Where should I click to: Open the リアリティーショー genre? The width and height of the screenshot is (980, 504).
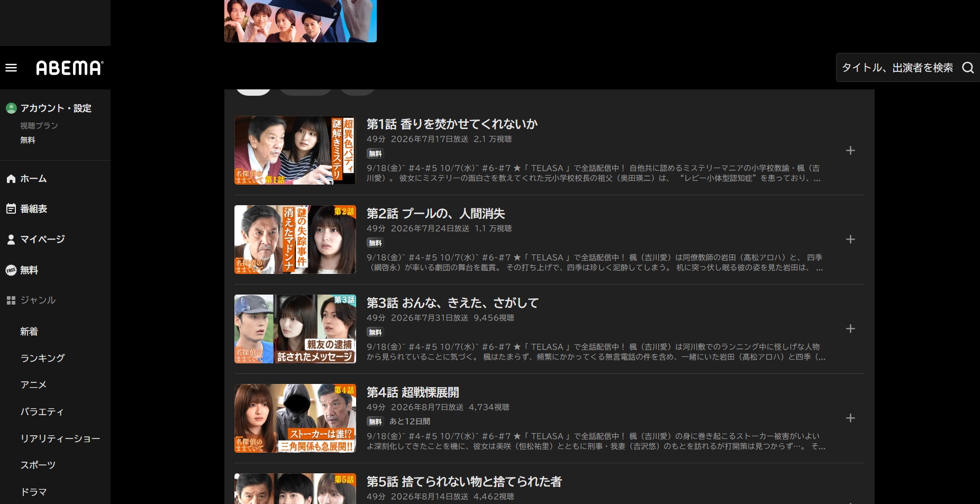click(x=60, y=438)
